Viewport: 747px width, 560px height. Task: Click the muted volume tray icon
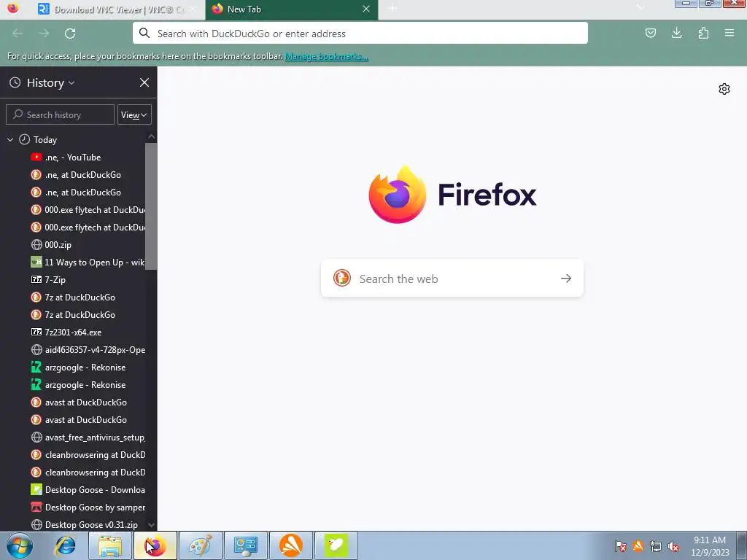tap(673, 546)
